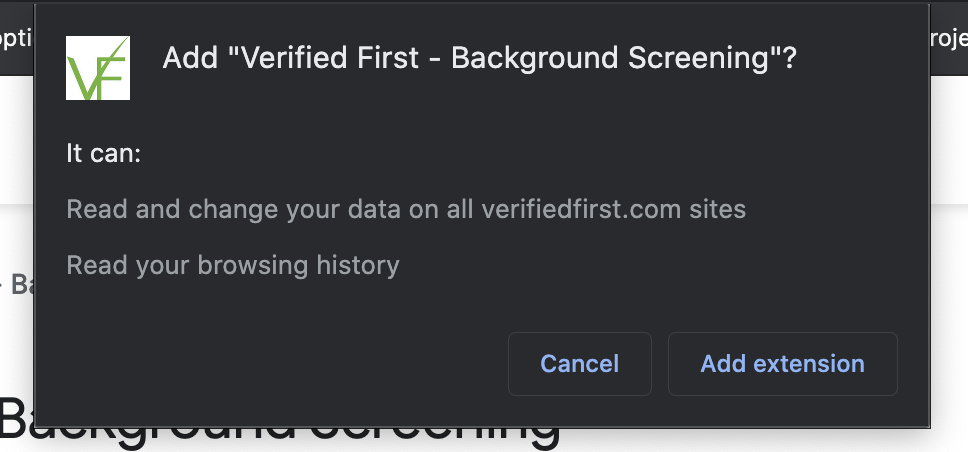Click the verifiedfirst.com domain in the permission text
968x452 pixels.
(581, 209)
